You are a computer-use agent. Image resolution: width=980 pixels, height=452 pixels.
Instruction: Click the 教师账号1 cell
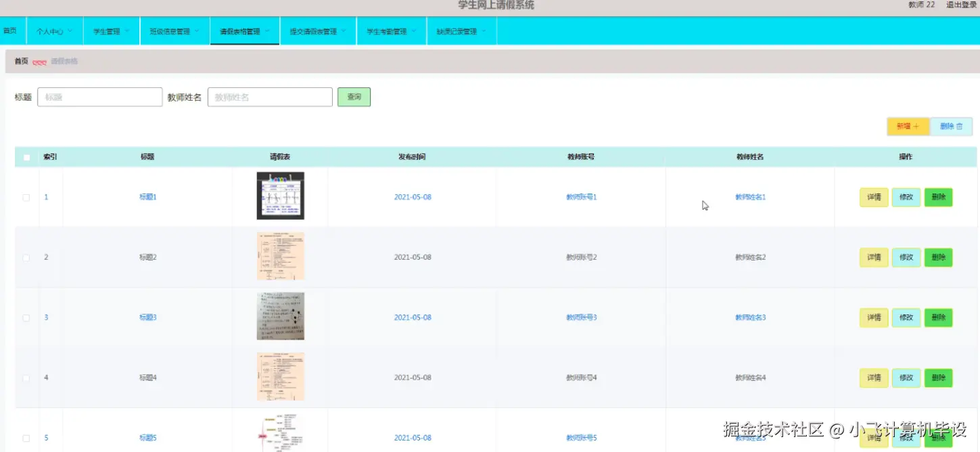pos(582,197)
